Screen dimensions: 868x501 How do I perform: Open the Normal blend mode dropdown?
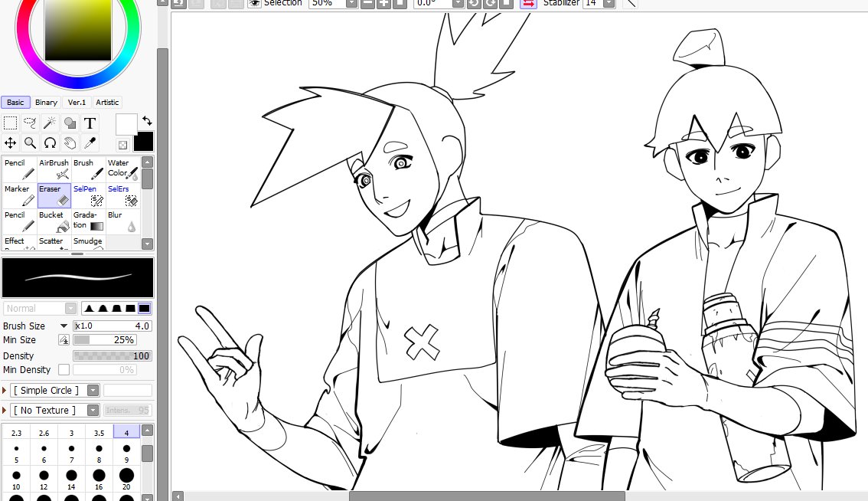[70, 308]
